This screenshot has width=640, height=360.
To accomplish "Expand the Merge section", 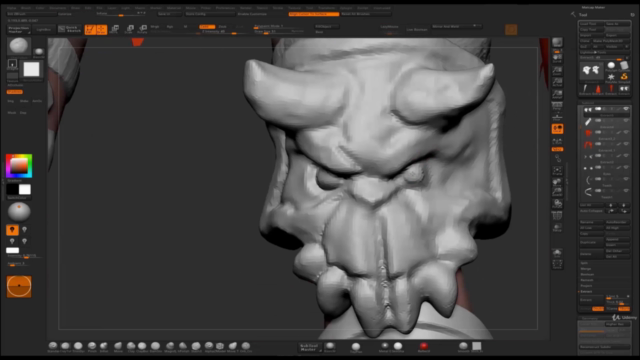I will (586, 269).
